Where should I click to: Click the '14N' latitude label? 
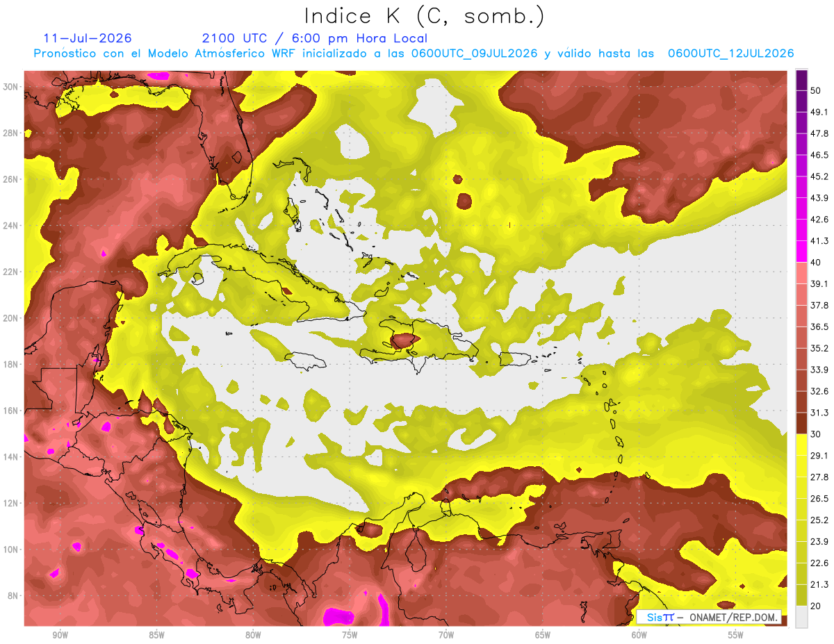(x=11, y=457)
